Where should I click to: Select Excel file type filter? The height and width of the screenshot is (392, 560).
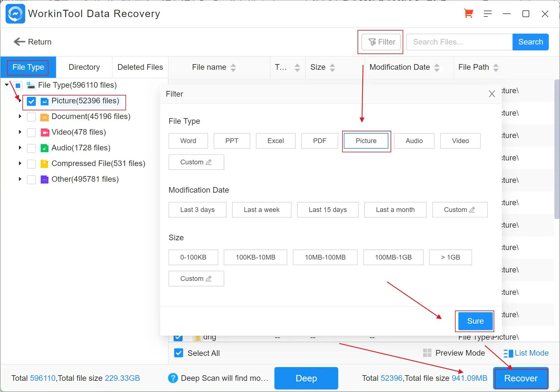pyautogui.click(x=276, y=141)
